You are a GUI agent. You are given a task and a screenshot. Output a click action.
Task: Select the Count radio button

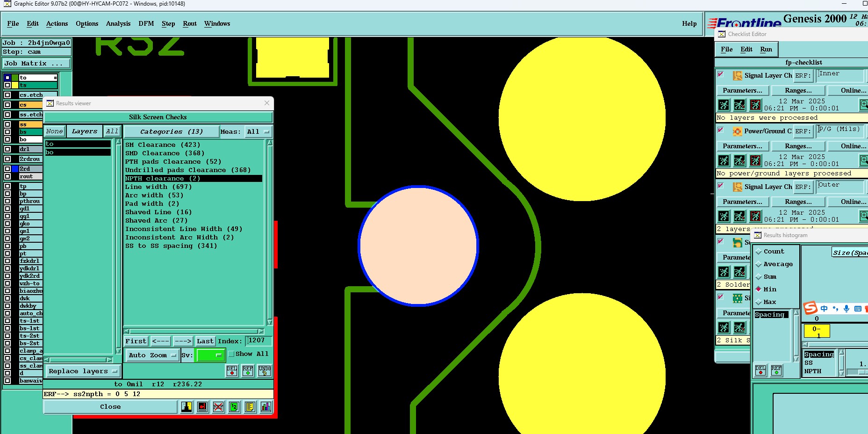click(x=759, y=252)
